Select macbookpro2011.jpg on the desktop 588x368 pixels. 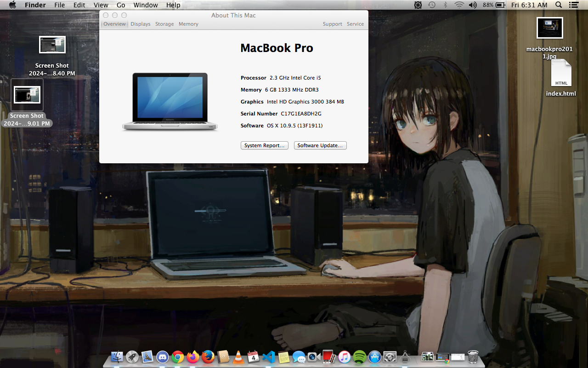(550, 39)
